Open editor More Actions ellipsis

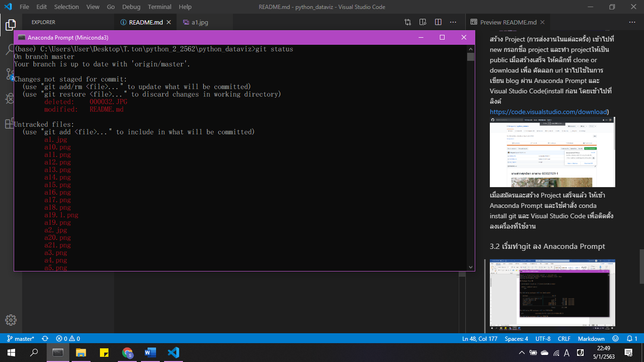pos(453,22)
